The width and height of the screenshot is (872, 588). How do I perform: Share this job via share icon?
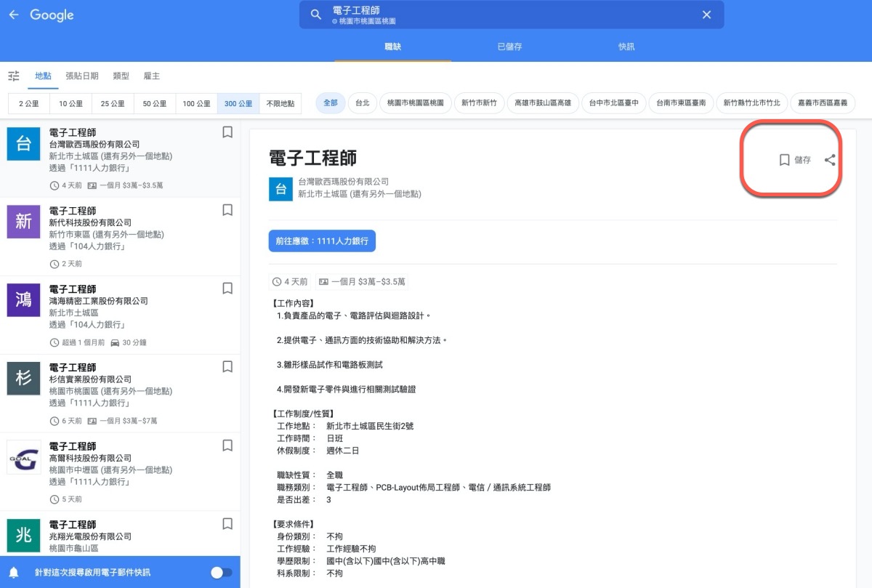pyautogui.click(x=830, y=160)
